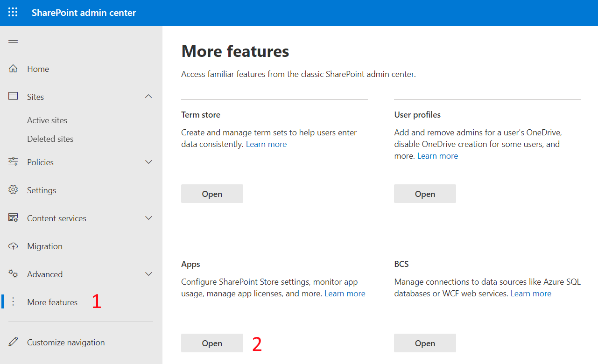Click the Sites window icon
The height and width of the screenshot is (364, 598).
(x=13, y=96)
